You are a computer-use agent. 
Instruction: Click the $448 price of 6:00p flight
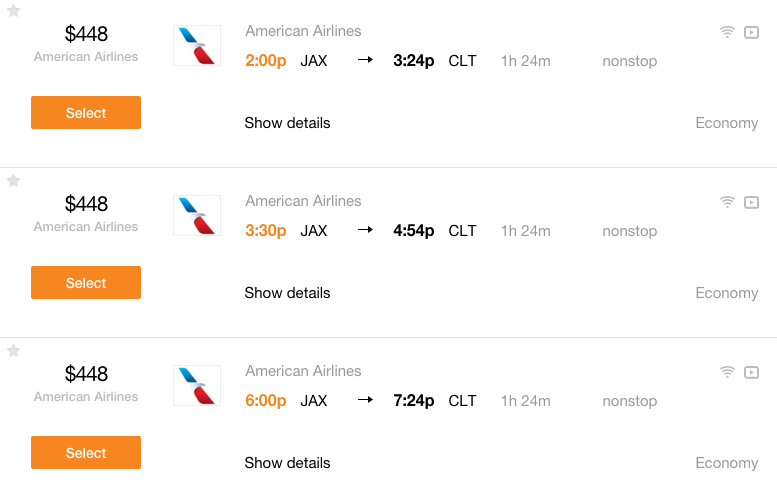86,374
